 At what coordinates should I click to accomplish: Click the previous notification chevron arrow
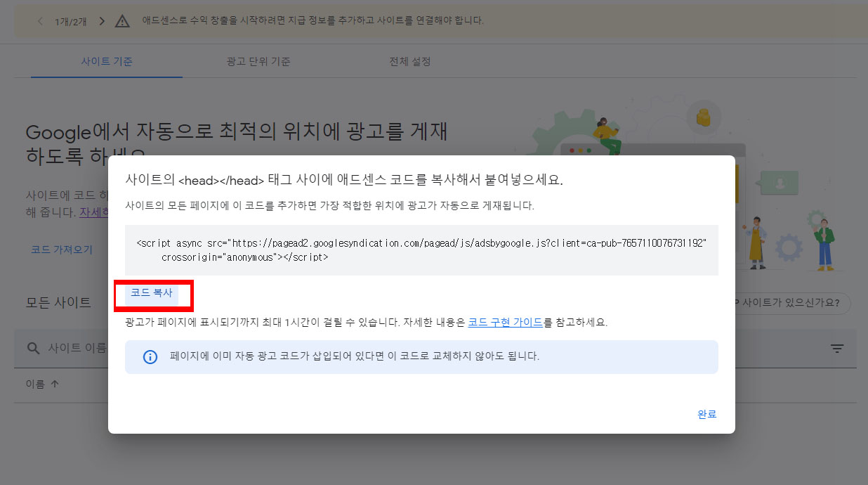40,21
